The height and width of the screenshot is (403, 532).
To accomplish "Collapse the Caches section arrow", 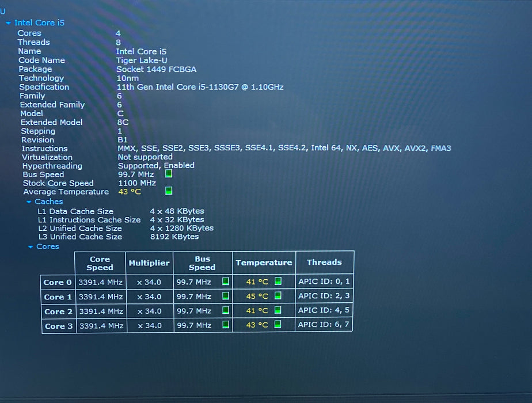I will point(29,202).
